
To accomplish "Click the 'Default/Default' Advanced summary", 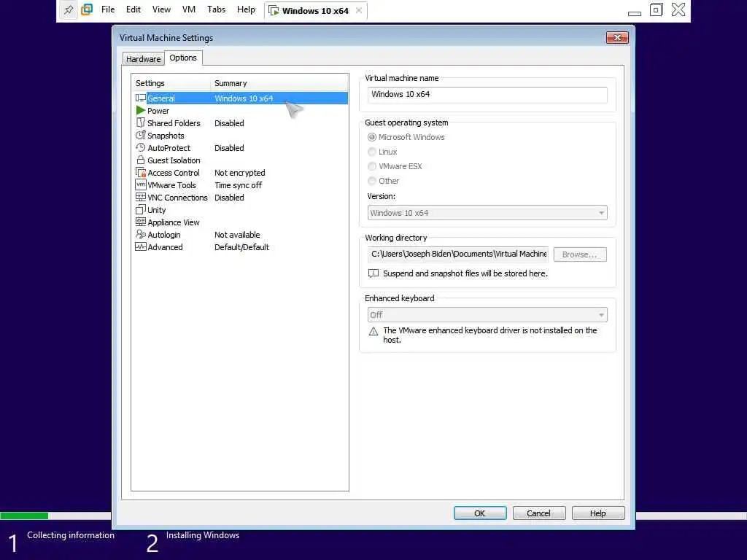I will (241, 247).
